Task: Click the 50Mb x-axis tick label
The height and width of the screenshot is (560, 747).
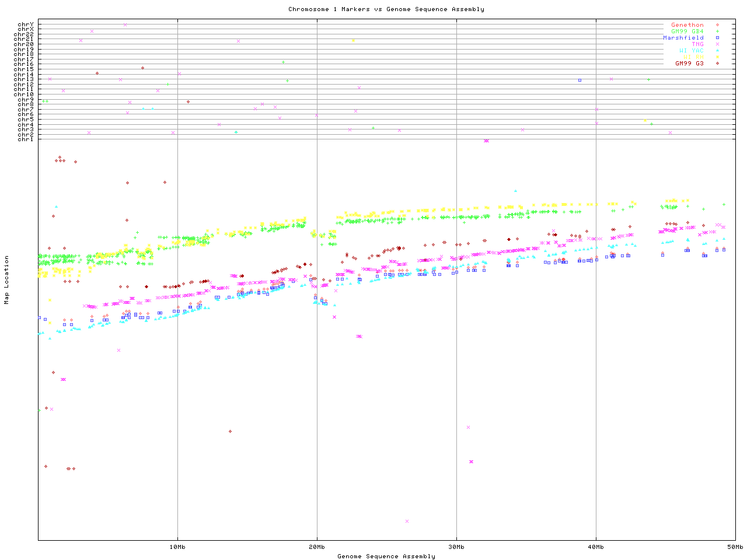Action: coord(735,547)
